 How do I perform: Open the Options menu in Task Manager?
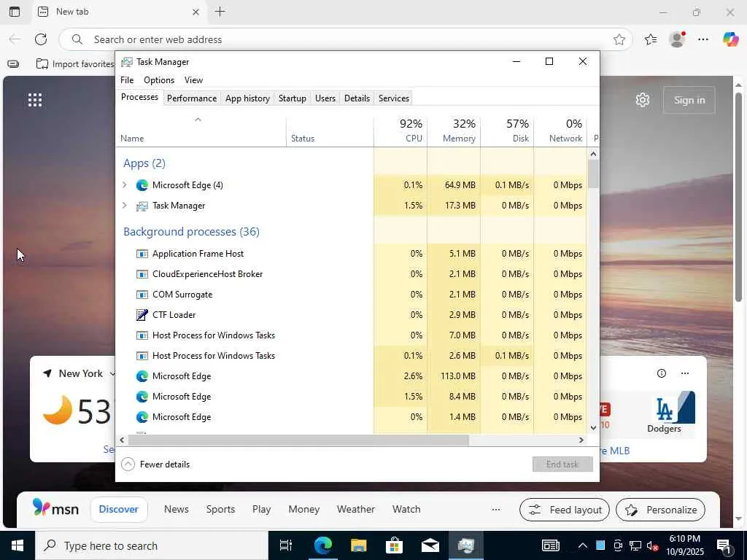[x=159, y=80]
